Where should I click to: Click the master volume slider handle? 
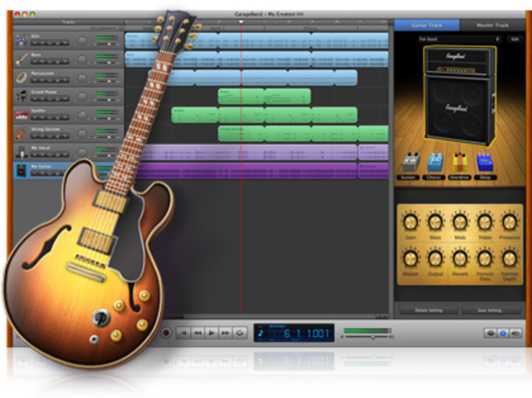(372, 337)
